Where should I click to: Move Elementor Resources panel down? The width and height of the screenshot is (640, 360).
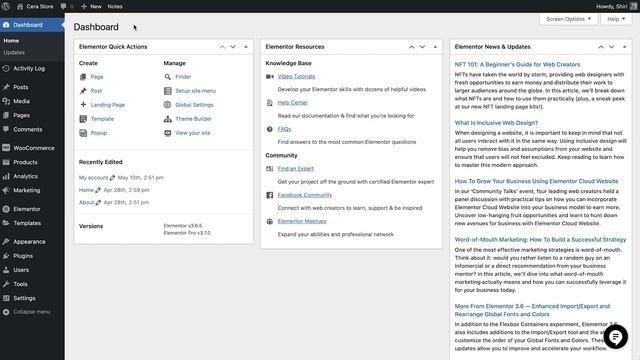point(422,47)
